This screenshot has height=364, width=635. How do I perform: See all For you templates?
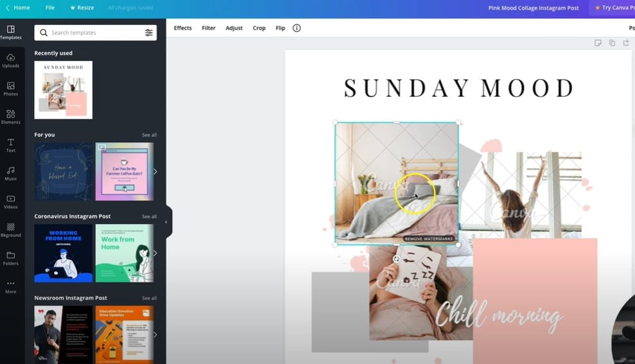[x=149, y=135]
